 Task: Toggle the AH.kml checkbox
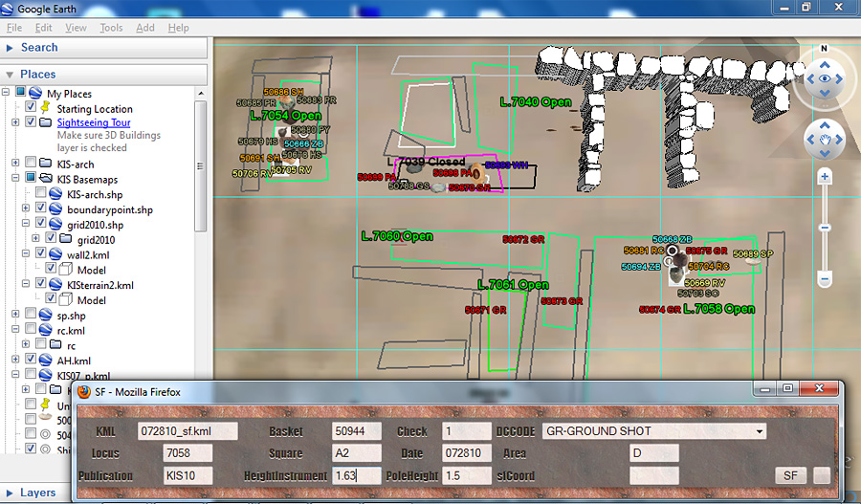[31, 359]
